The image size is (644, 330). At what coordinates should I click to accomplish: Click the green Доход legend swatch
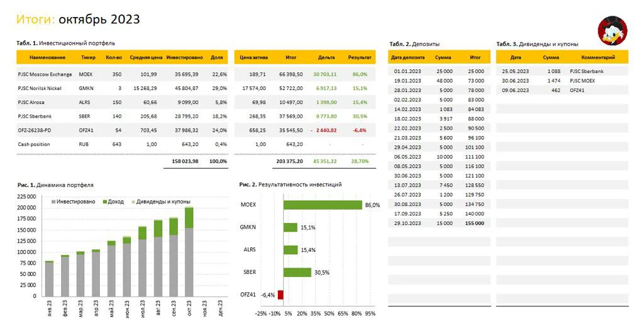pyautogui.click(x=105, y=202)
